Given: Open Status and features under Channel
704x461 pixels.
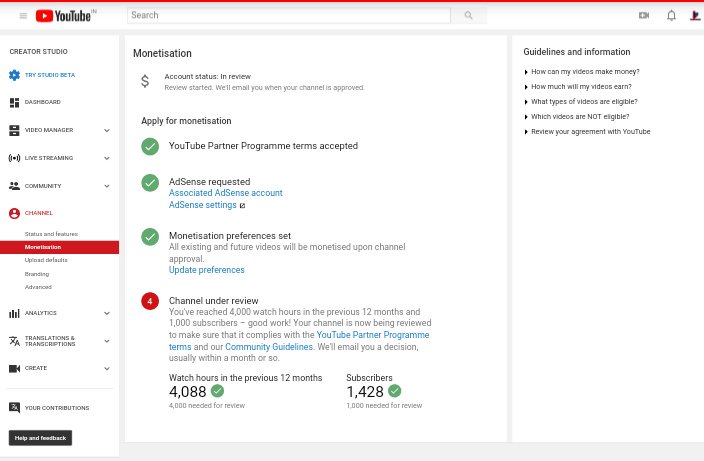Looking at the screenshot, I should (x=51, y=234).
